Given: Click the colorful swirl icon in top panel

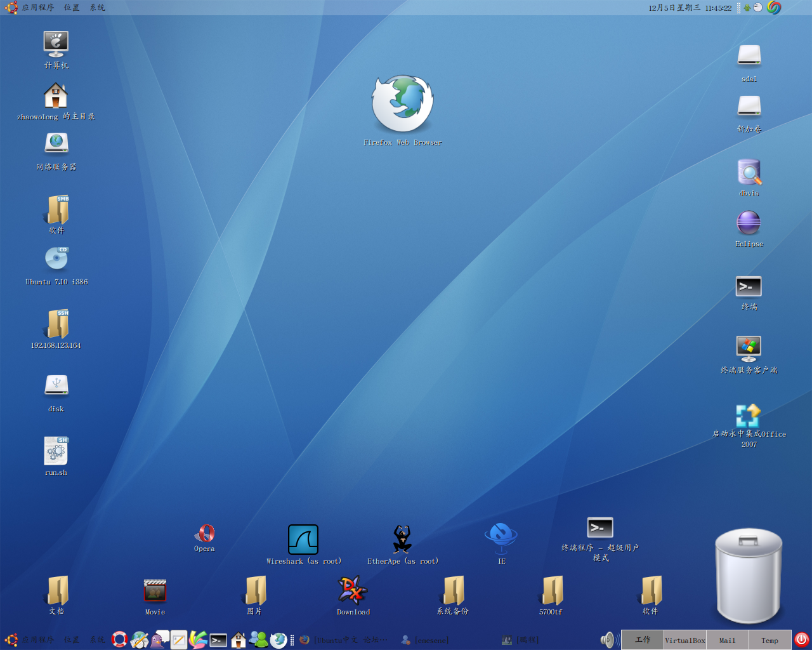Looking at the screenshot, I should 774,8.
